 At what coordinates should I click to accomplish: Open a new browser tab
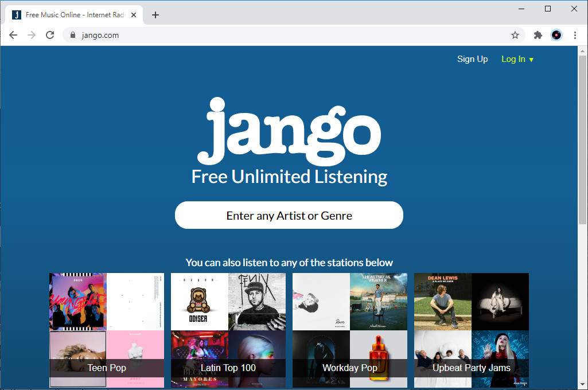(155, 15)
